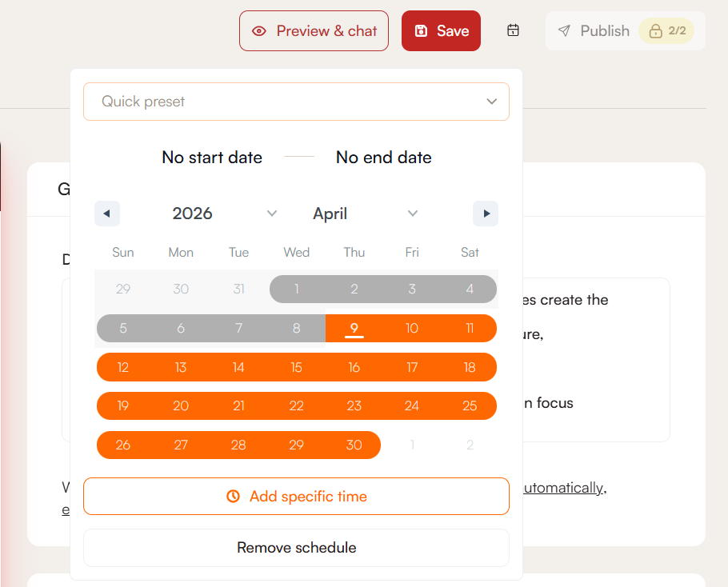Select April 9 in the calendar
The width and height of the screenshot is (728, 587).
[354, 328]
